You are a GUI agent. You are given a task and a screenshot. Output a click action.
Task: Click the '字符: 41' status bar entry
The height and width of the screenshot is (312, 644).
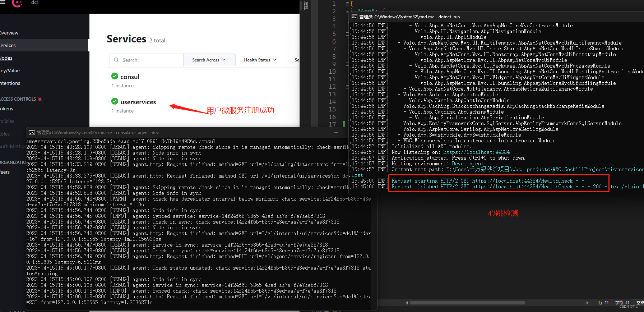pos(622,303)
